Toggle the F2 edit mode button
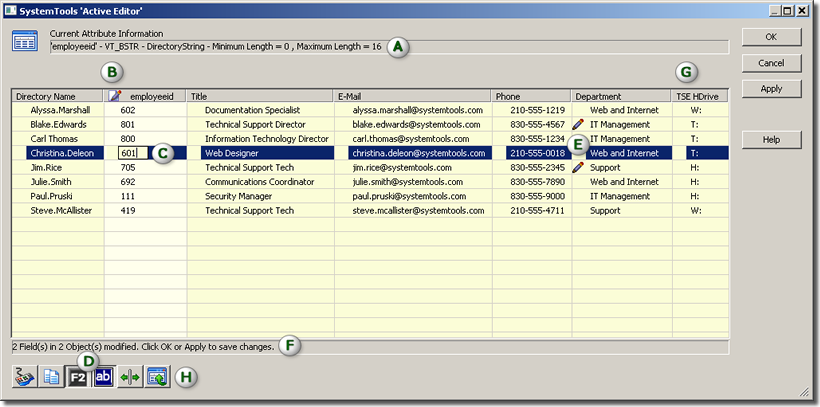Screen dimensions: 820x407 click(x=77, y=377)
